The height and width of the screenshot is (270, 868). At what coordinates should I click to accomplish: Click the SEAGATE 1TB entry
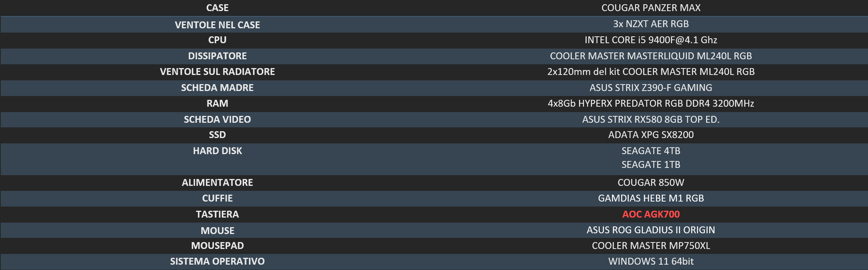coord(651,164)
